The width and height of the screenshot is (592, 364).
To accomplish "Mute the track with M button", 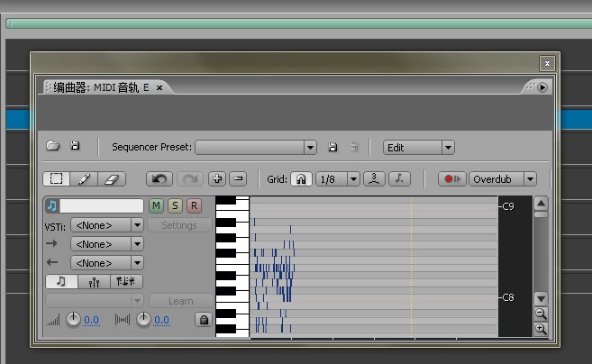I will coord(156,205).
